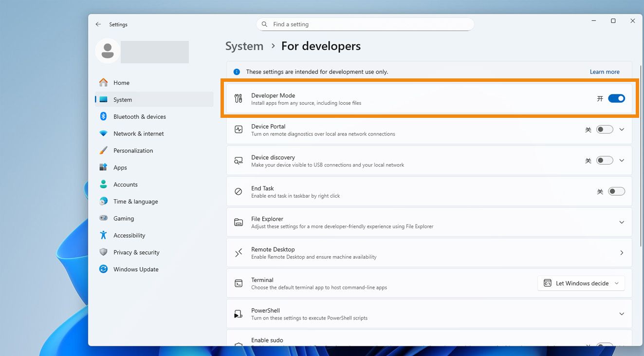This screenshot has width=644, height=356.
Task: Click the Find a setting search box
Action: coord(365,24)
